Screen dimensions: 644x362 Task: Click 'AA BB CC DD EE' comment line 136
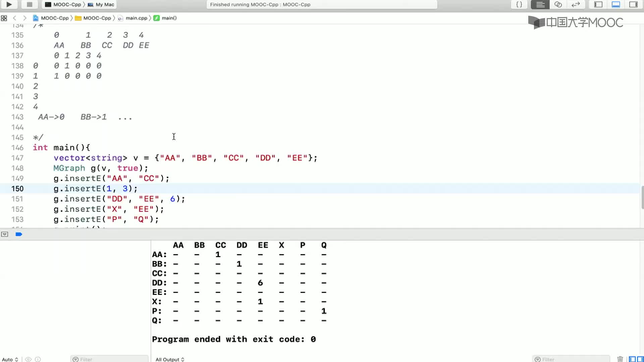(101, 45)
